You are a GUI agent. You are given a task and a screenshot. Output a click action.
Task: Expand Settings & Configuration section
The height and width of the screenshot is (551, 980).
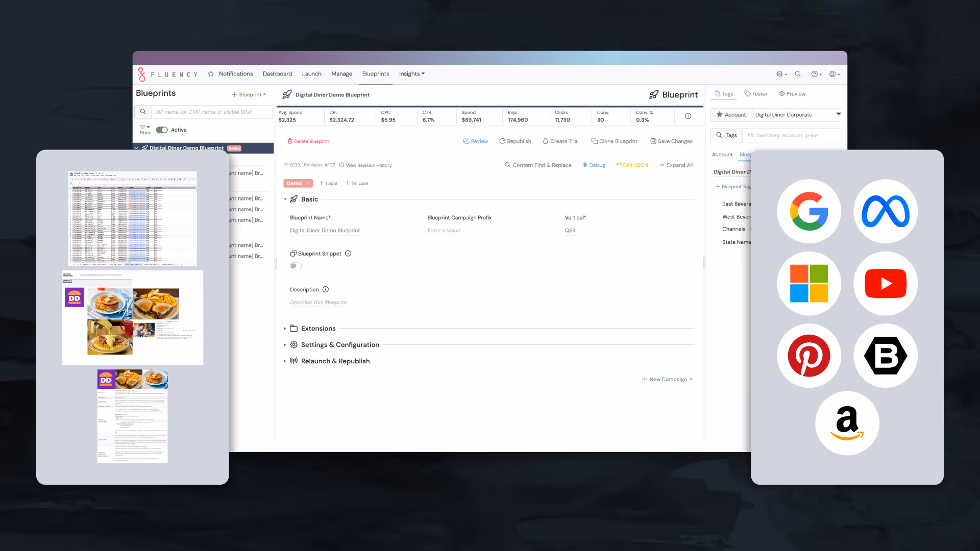pyautogui.click(x=339, y=345)
